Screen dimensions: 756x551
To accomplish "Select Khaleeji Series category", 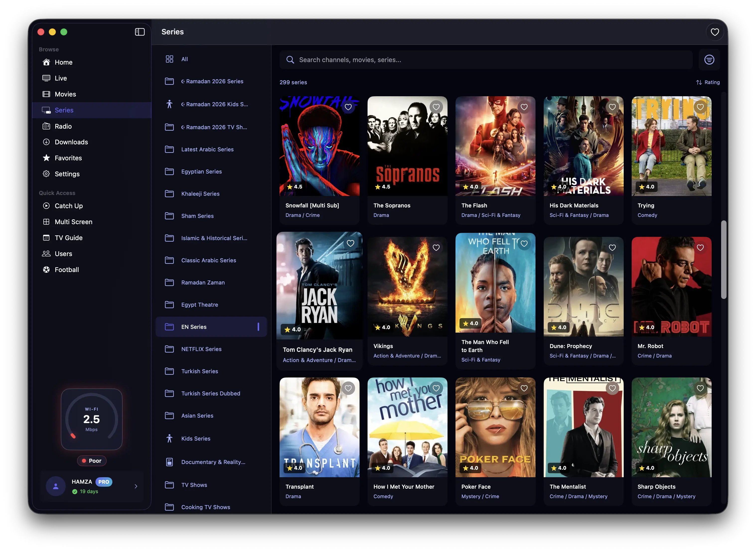I will coord(211,194).
